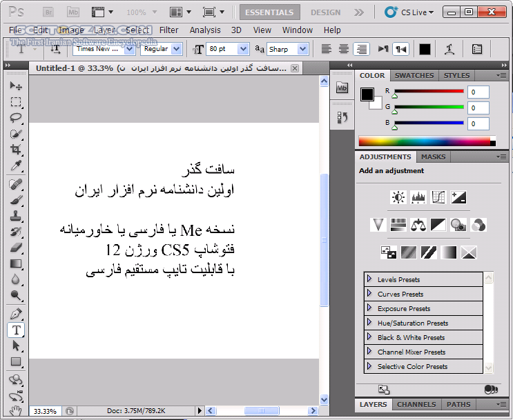Image resolution: width=513 pixels, height=420 pixels.
Task: Open the font family dropdown
Action: [129, 50]
